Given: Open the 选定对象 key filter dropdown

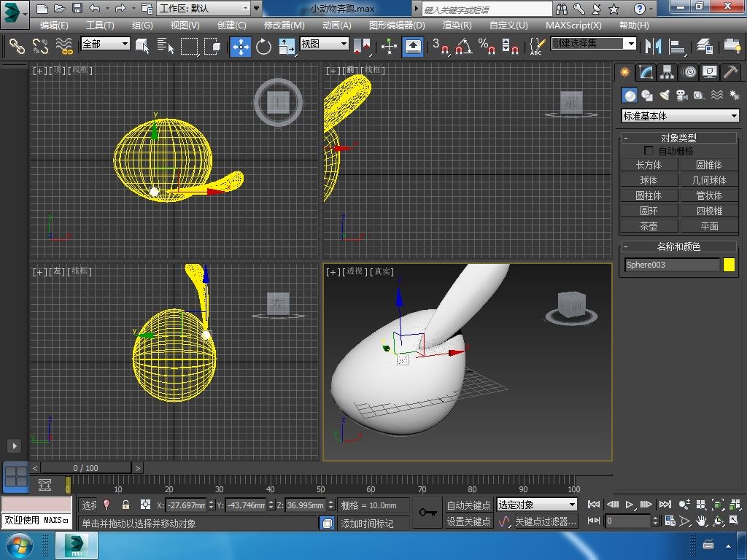Looking at the screenshot, I should tap(536, 505).
